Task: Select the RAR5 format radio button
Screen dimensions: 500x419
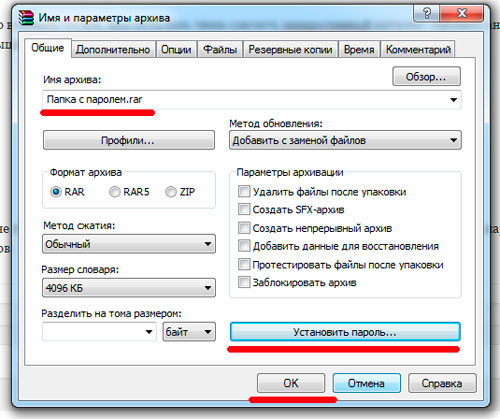Action: tap(115, 192)
